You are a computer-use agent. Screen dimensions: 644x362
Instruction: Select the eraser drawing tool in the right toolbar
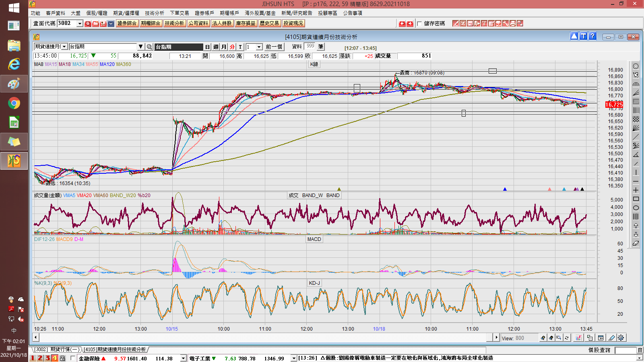(636, 243)
